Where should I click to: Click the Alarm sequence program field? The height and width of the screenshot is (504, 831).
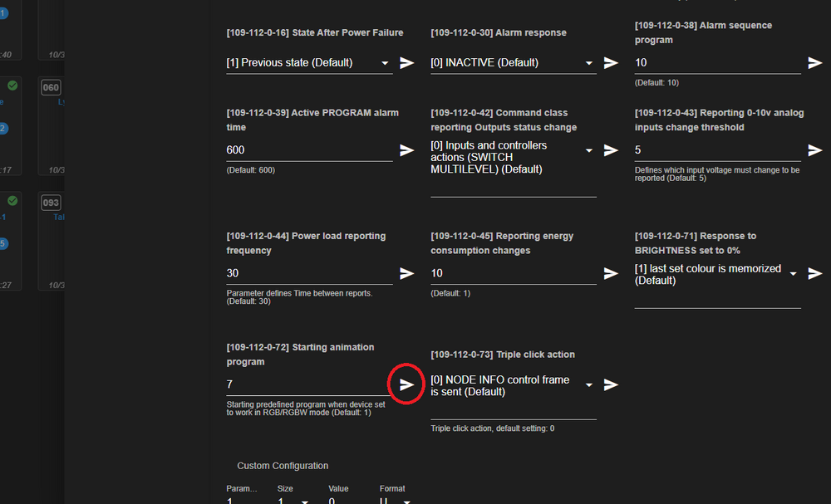click(718, 63)
